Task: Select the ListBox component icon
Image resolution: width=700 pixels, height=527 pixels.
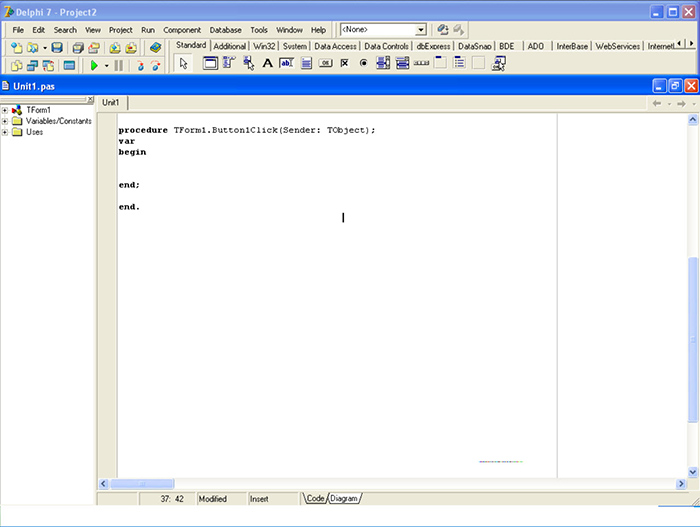Action: coord(383,63)
